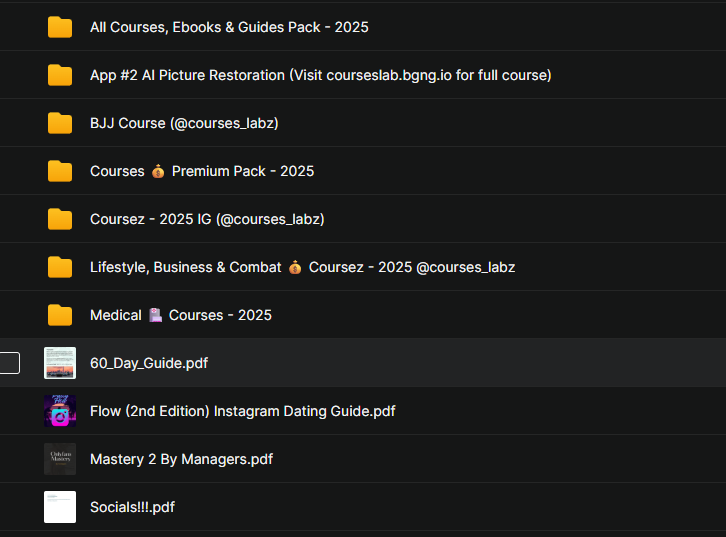Open the 60_Day_Guide.pdf thumbnail
The image size is (726, 537).
[60, 363]
